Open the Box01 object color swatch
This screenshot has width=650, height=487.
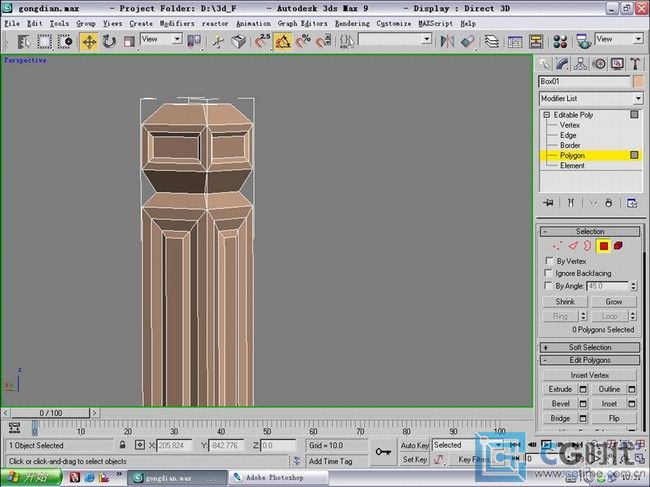click(638, 81)
